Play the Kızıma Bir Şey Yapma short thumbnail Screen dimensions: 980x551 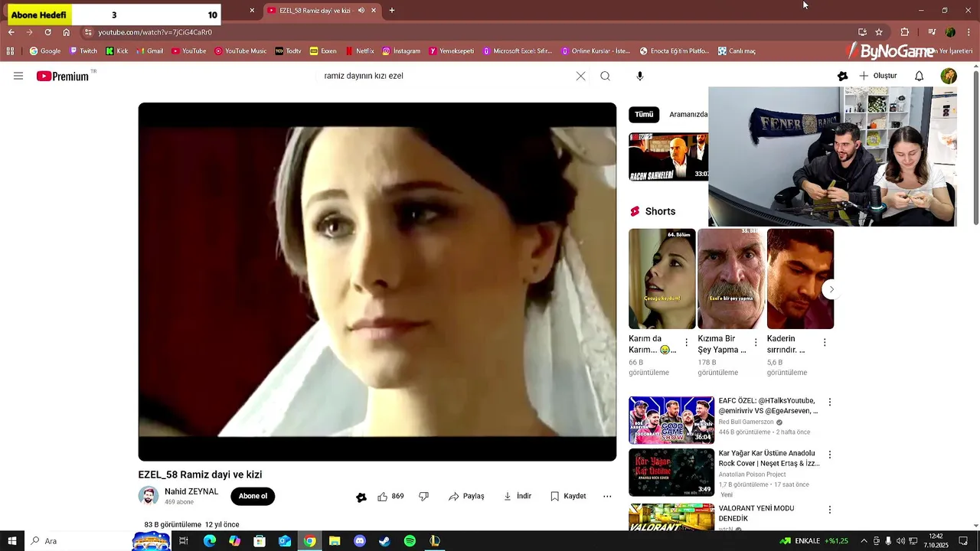pos(731,279)
